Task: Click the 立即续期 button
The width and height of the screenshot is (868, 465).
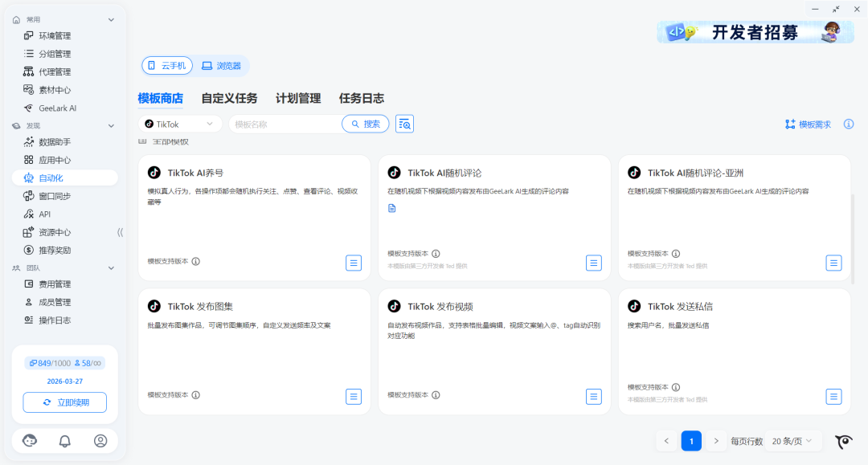Action: click(65, 402)
